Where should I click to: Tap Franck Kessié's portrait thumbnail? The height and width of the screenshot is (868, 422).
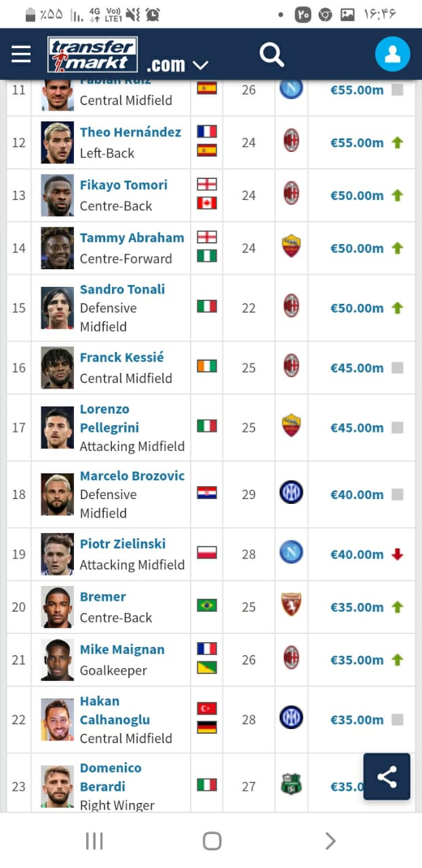tap(57, 368)
